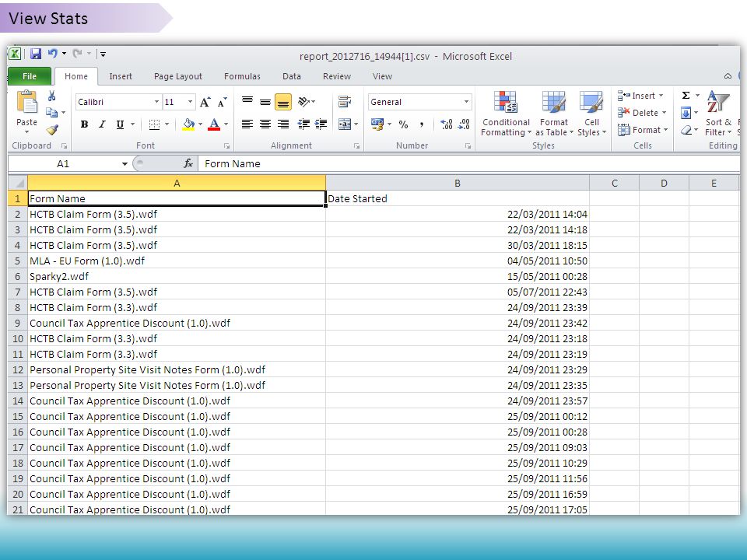Switch to the View ribbon tab
The height and width of the screenshot is (560, 747).
[x=382, y=76]
